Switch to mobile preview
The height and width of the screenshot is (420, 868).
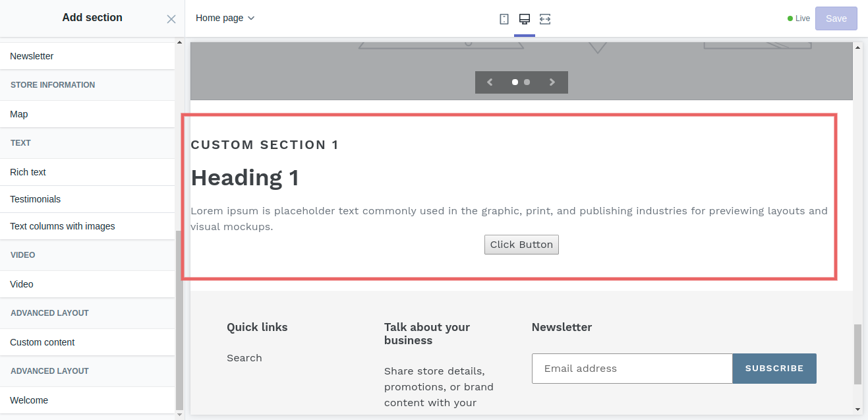504,19
